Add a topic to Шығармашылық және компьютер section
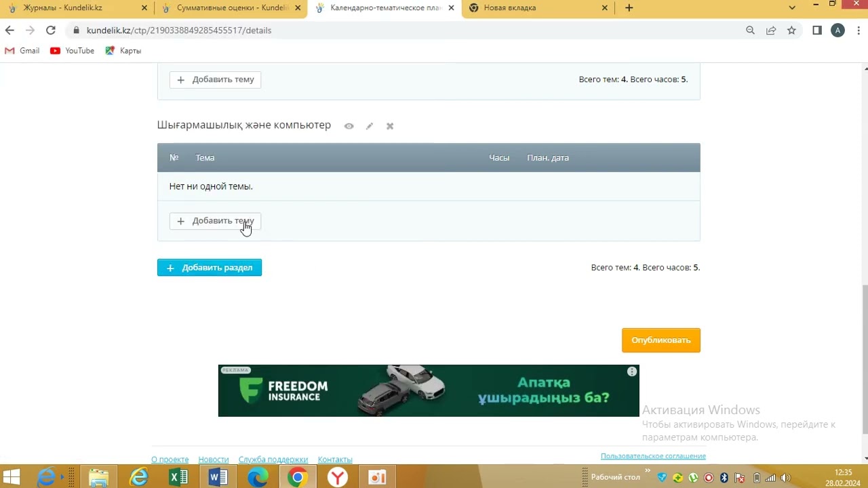The width and height of the screenshot is (868, 488). [x=215, y=221]
